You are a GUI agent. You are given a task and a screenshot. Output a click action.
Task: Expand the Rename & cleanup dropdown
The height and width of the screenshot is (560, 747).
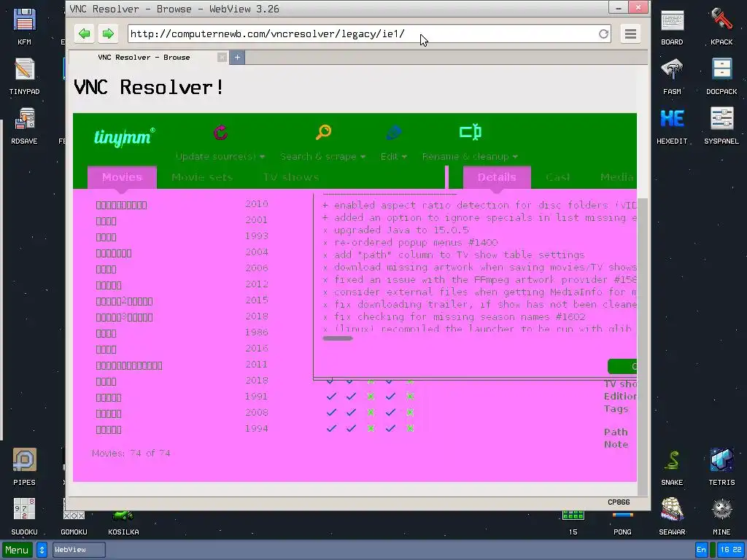coord(470,157)
